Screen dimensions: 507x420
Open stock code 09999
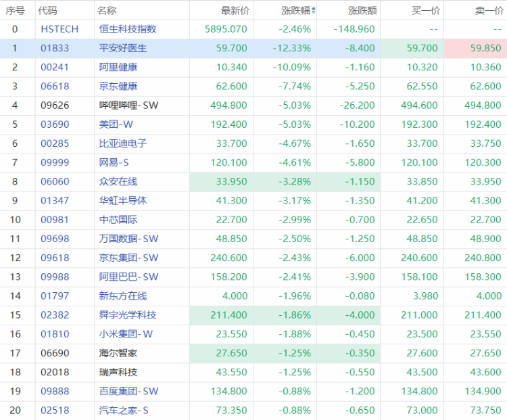(55, 162)
